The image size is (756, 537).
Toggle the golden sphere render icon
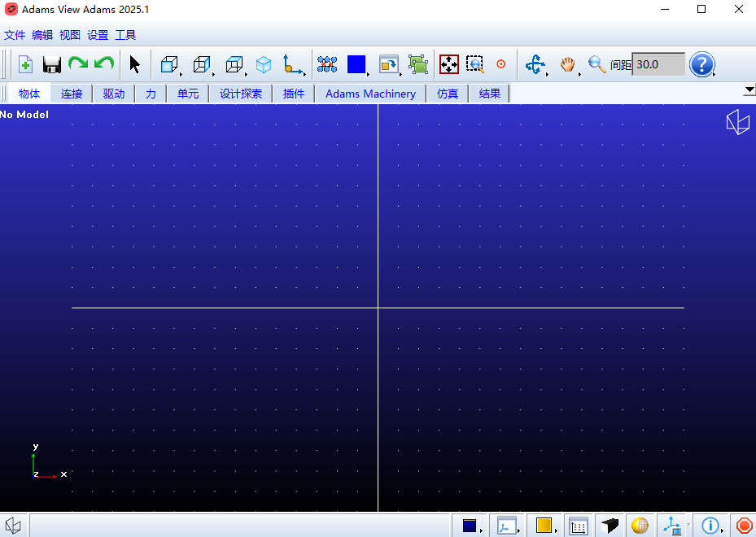[x=640, y=526]
